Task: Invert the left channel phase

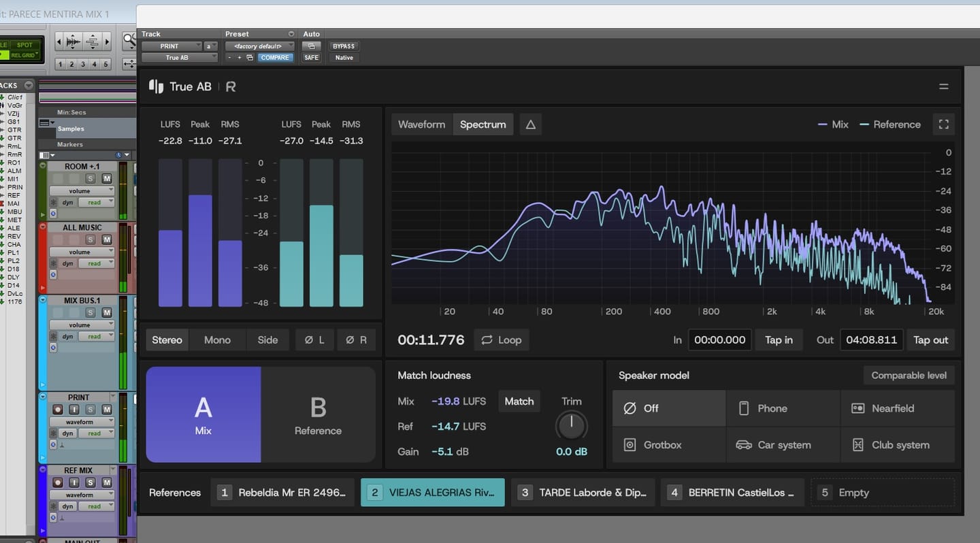Action: pyautogui.click(x=315, y=340)
